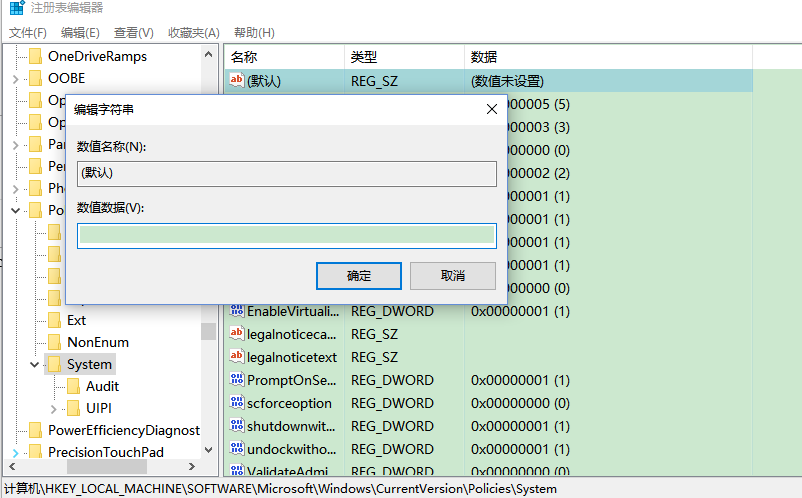
Task: Click the 数值数据 input field
Action: (286, 236)
